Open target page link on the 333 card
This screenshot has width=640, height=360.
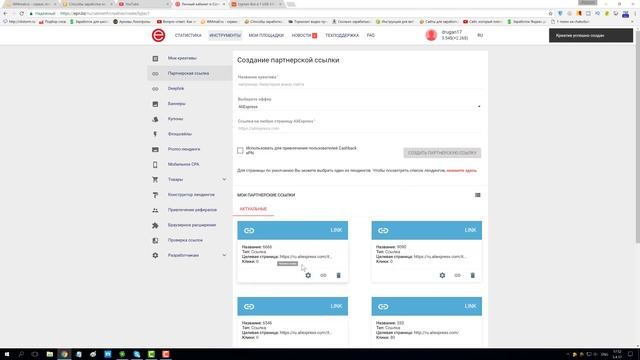pos(436,333)
